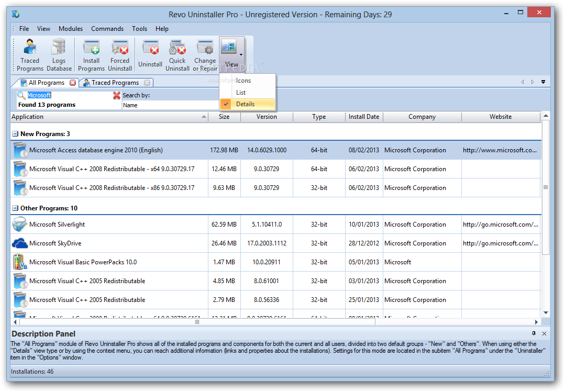Pin the Description Panel with the pushpin icon
Screen dimensions: 565x392
[x=534, y=333]
